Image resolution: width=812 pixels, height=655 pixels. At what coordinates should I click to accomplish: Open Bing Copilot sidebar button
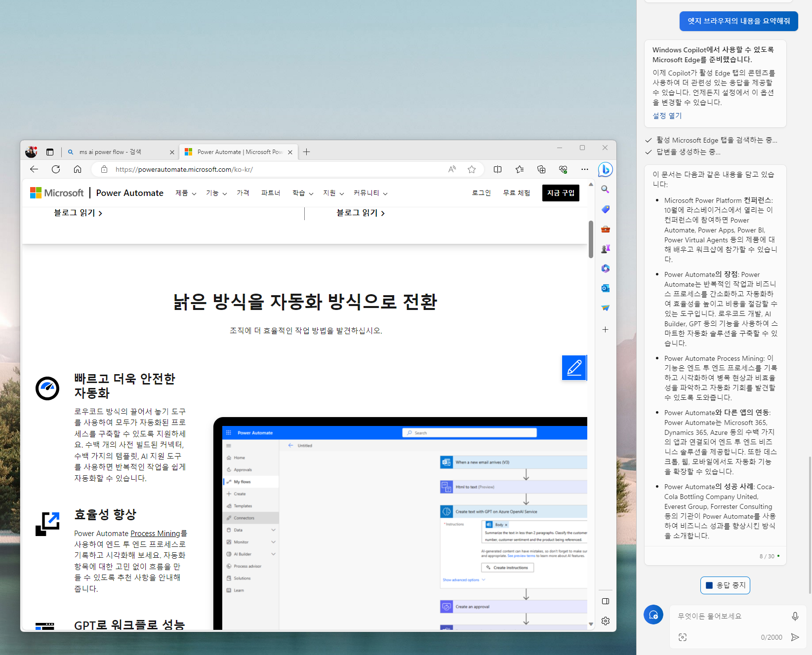click(x=605, y=169)
